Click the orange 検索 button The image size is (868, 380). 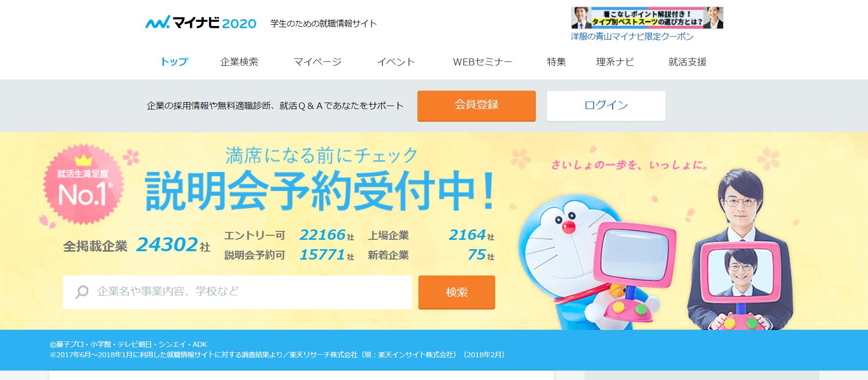457,292
